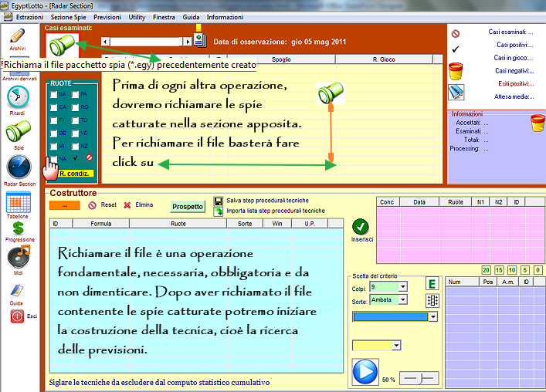Open the Ritardi clock icon

18,97
